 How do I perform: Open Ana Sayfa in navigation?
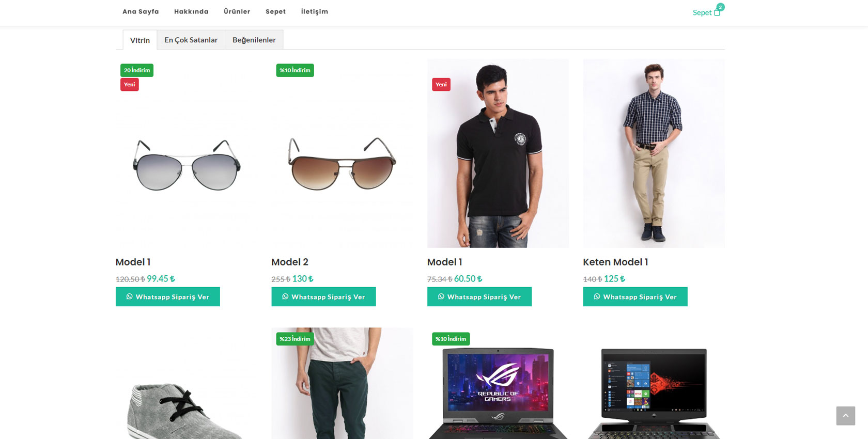(x=141, y=11)
